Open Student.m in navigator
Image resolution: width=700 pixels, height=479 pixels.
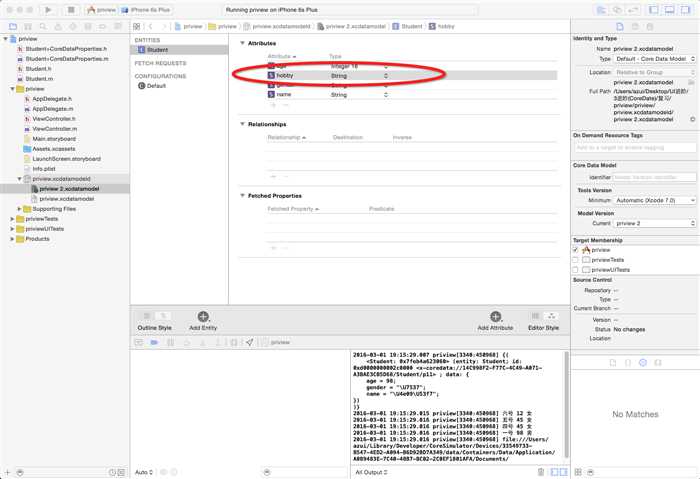tap(39, 79)
